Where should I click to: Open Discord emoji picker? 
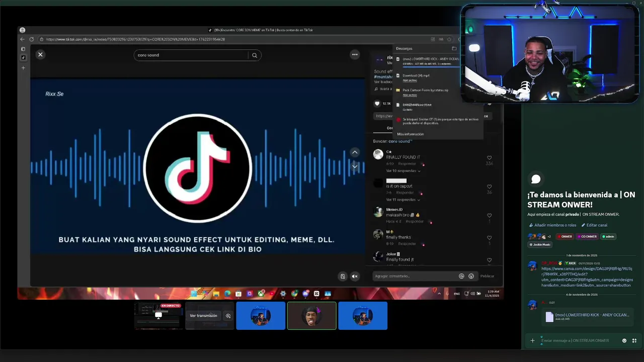[624, 340]
